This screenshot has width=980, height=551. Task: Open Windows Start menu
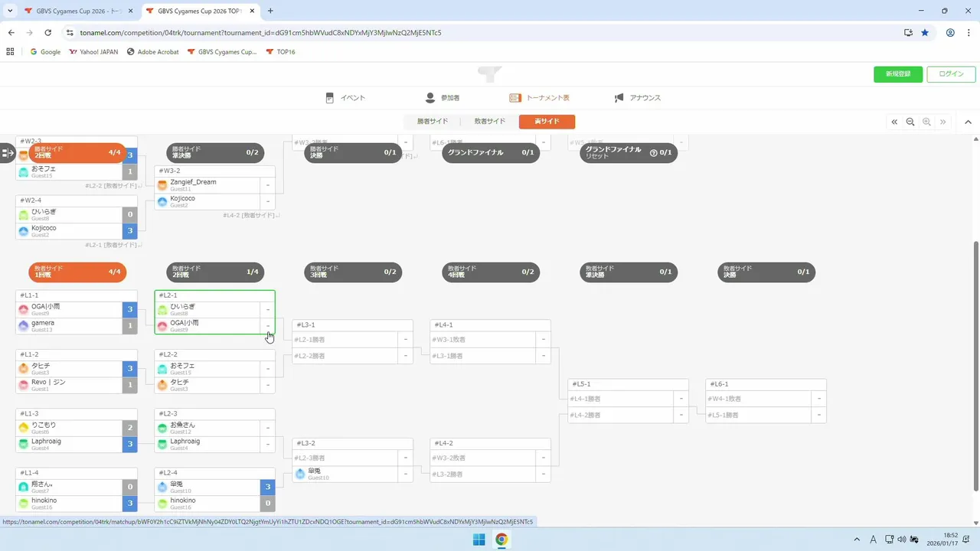point(479,540)
